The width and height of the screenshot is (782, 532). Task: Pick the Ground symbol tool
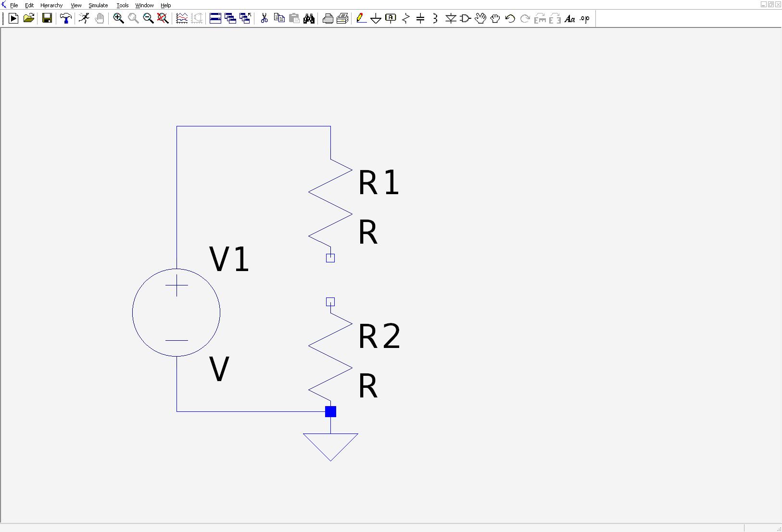point(376,19)
